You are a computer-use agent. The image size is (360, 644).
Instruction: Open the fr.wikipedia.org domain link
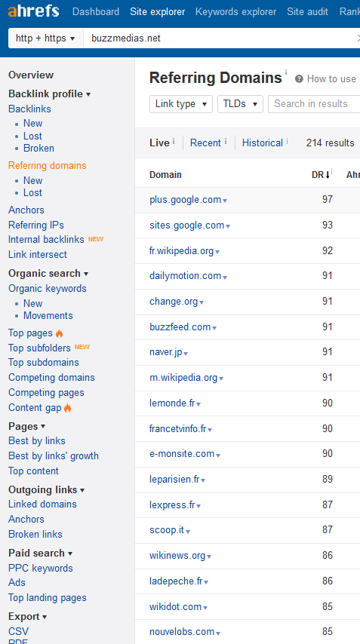[x=181, y=251]
